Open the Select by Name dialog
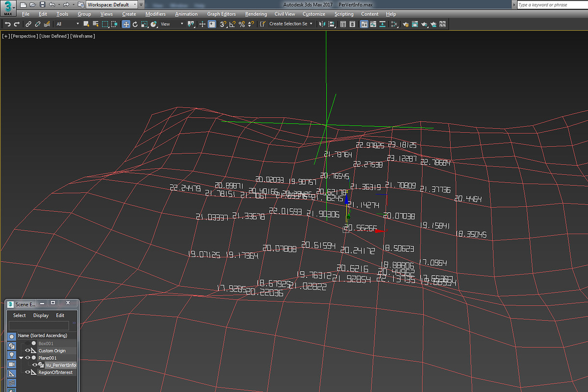The width and height of the screenshot is (588, 392). [96, 24]
